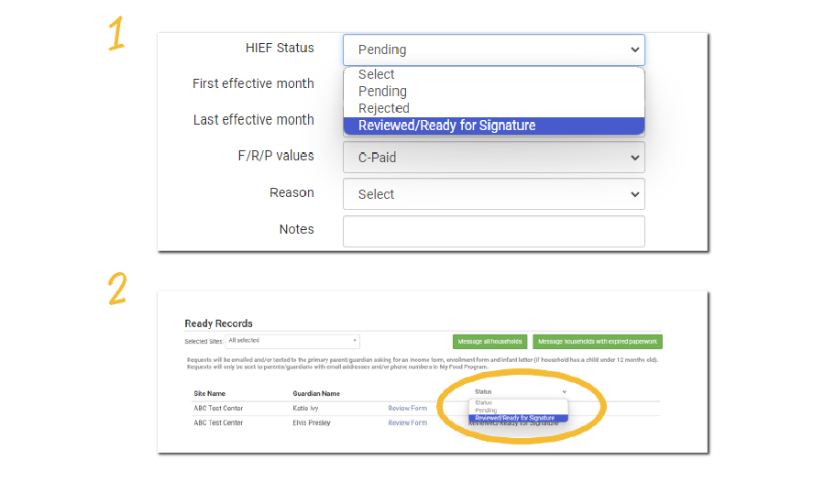Screen dimensions: 825x504
Task: Choose 'Reviewed/Ready for Signature' HIEF option
Action: coord(446,126)
